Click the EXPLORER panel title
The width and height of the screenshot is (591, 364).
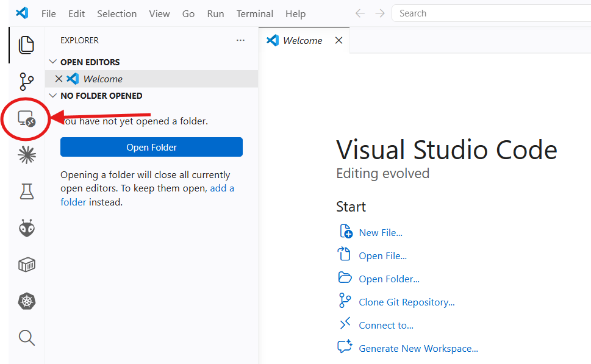click(x=79, y=40)
